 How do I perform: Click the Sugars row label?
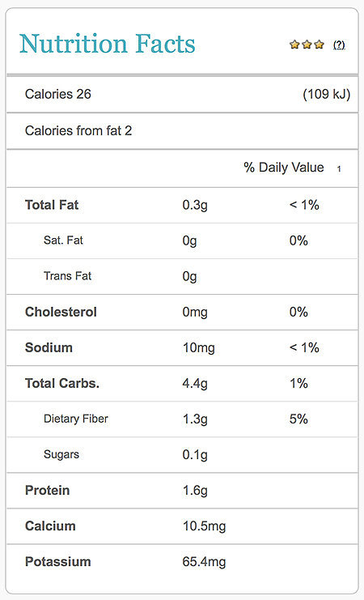(61, 454)
